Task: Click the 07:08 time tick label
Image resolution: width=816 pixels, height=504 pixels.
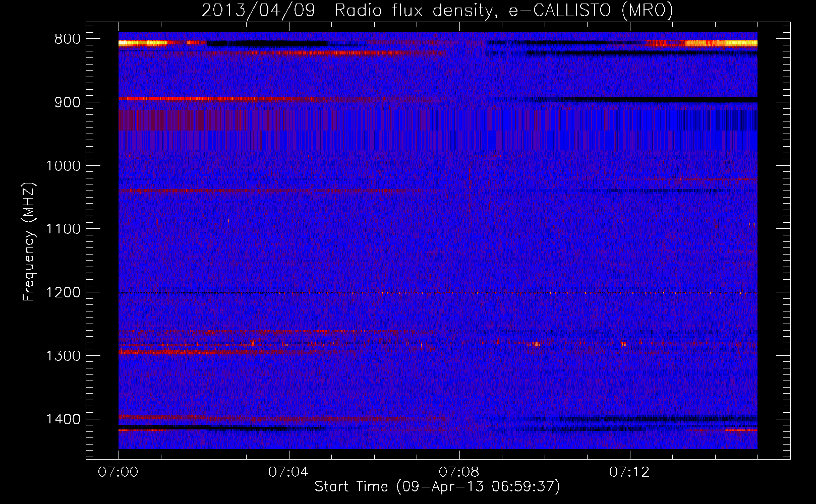Action: 459,472
